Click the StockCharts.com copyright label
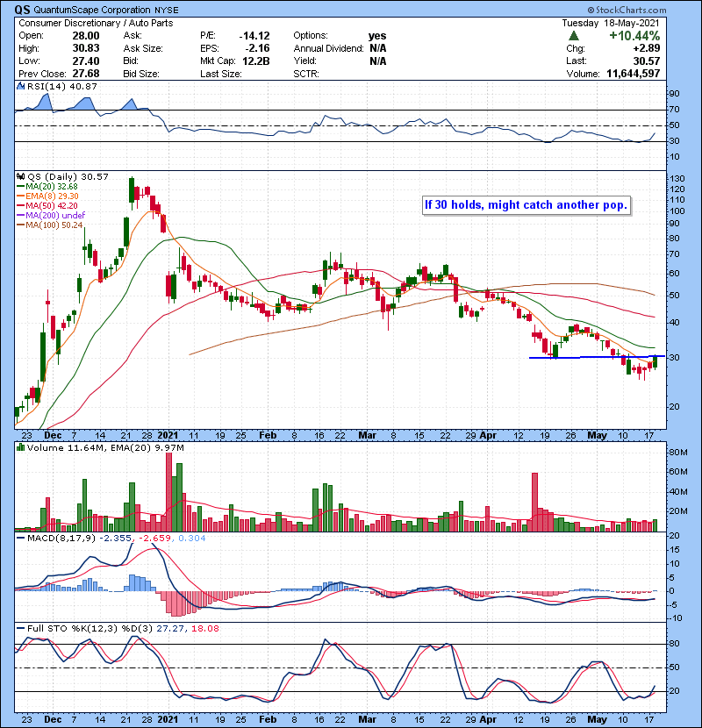 pos(627,10)
